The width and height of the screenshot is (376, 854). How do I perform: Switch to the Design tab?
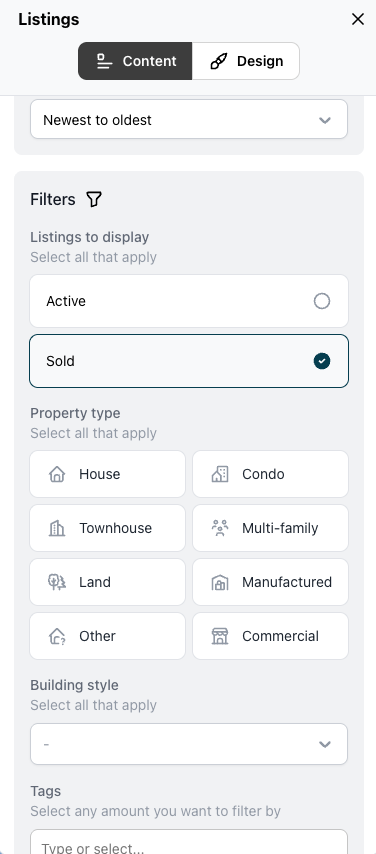(x=246, y=61)
